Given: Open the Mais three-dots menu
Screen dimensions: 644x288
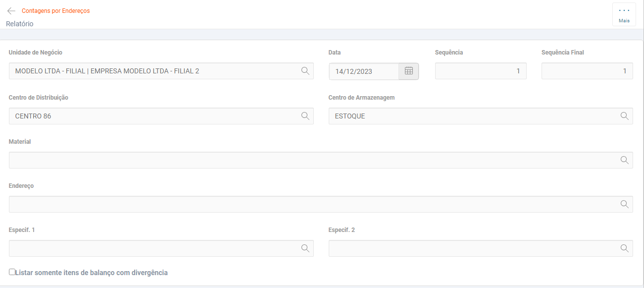Looking at the screenshot, I should click(624, 14).
